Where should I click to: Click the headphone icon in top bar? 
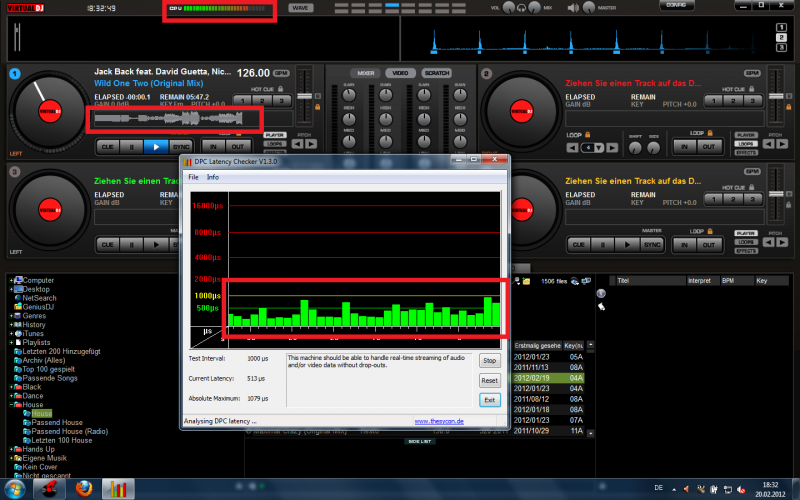(521, 8)
